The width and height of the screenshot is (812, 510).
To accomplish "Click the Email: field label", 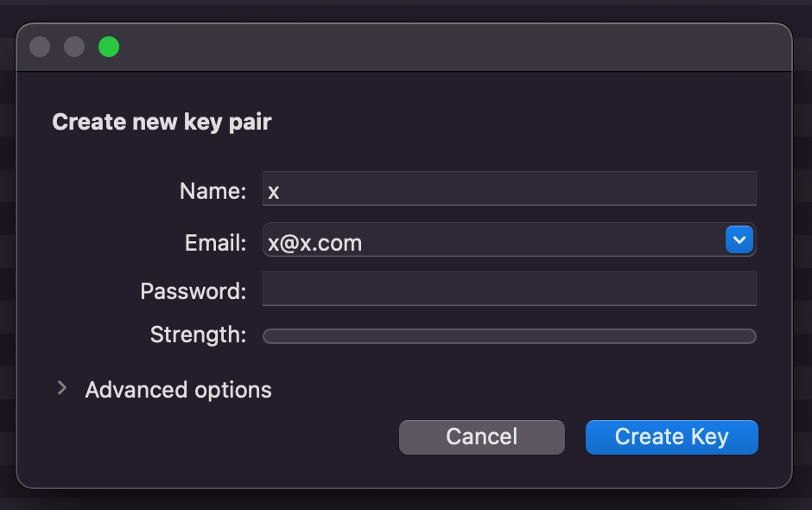I will [x=215, y=243].
